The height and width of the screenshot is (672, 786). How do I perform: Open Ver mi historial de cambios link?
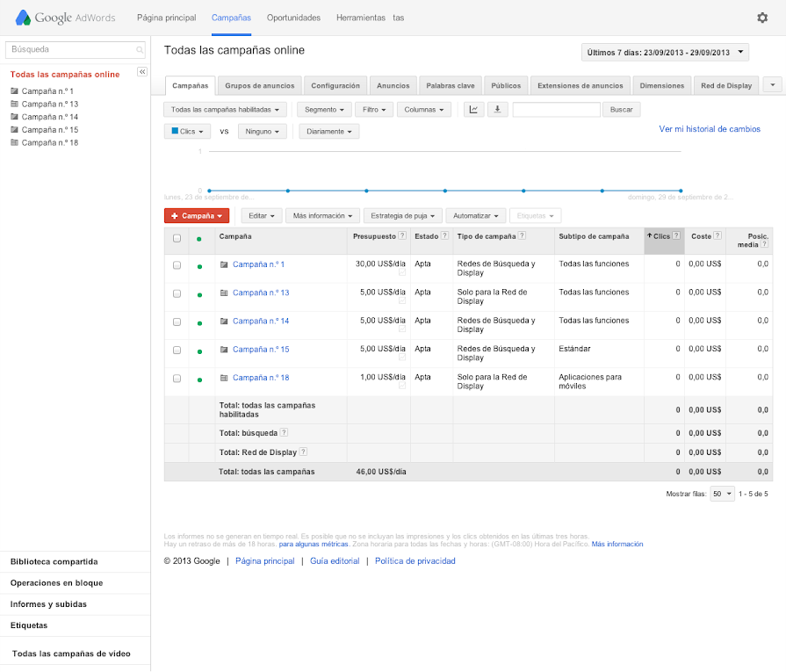(710, 129)
